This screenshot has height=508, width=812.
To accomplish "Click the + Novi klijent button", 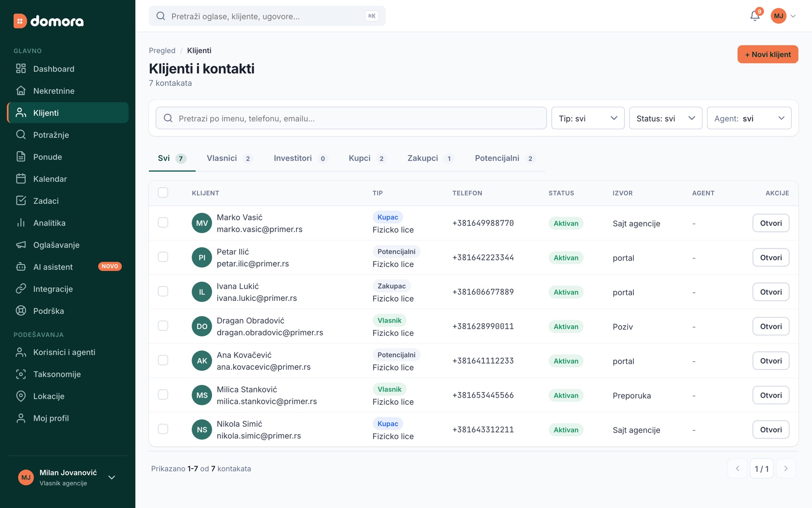I will tap(767, 54).
